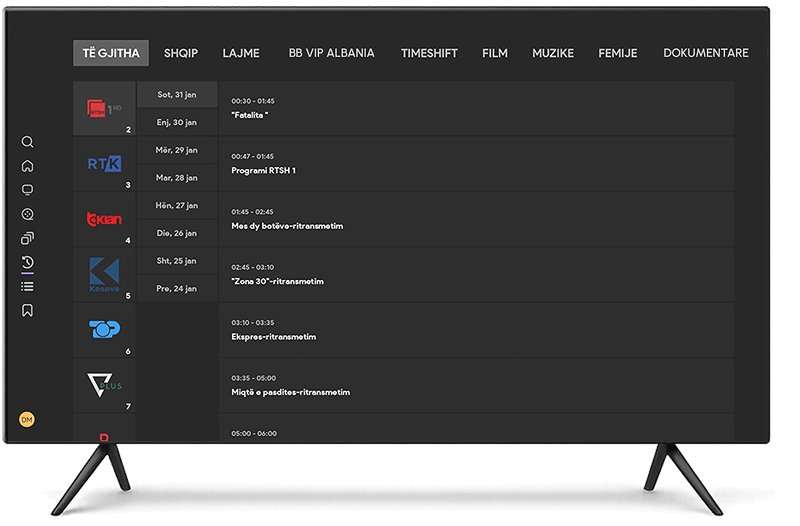This screenshot has width=800, height=526.
Task: Select the timeshift history clock icon
Action: point(28,263)
